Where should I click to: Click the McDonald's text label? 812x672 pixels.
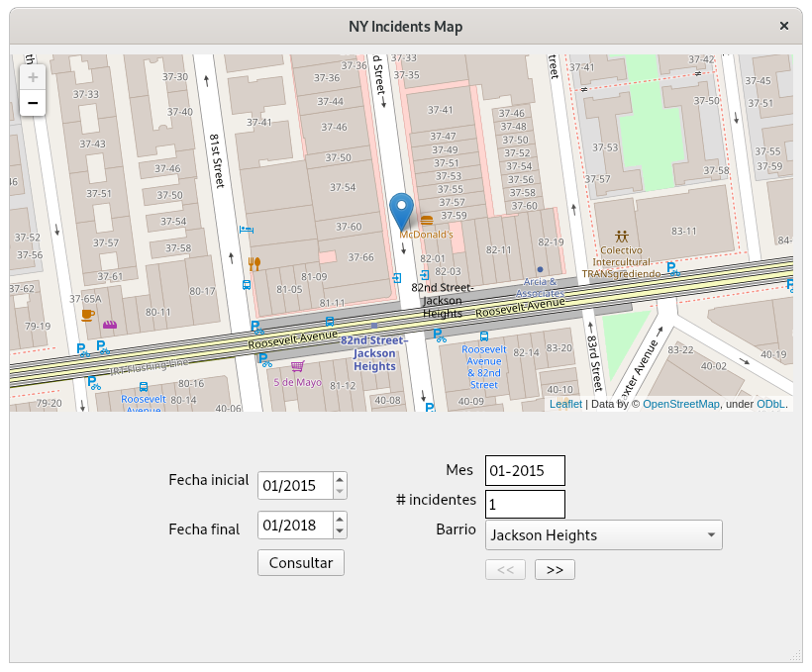(426, 235)
